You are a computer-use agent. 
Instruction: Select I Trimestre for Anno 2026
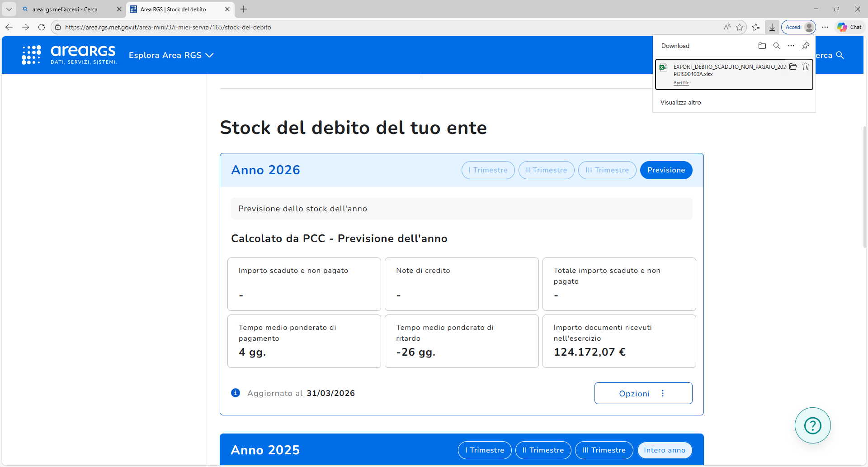tap(488, 170)
